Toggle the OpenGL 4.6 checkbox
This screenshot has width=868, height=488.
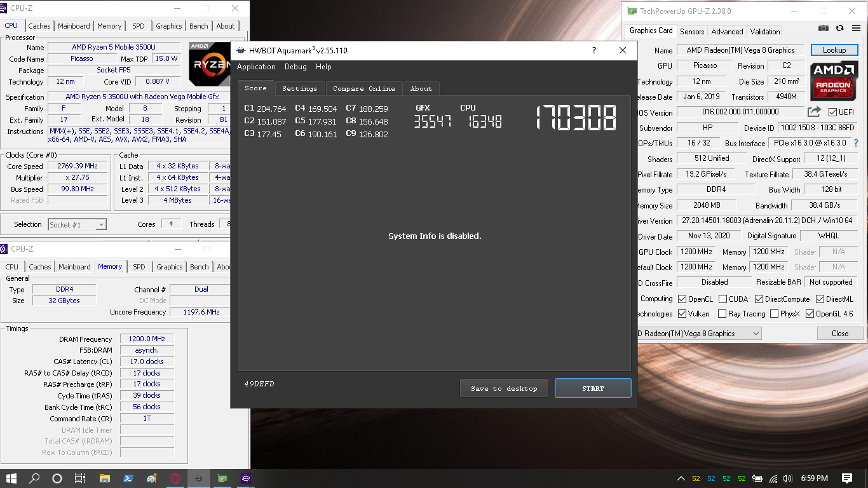pyautogui.click(x=810, y=314)
